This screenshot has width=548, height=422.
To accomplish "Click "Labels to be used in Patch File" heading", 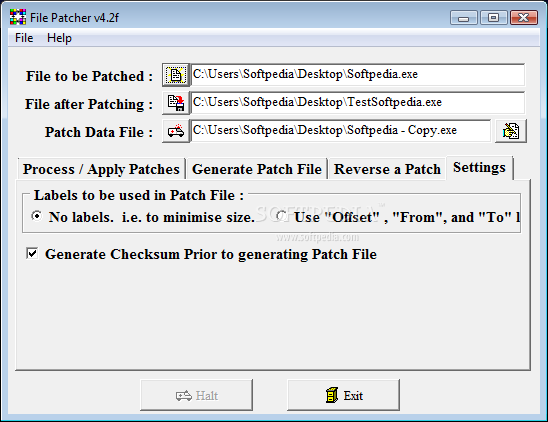I will [139, 195].
